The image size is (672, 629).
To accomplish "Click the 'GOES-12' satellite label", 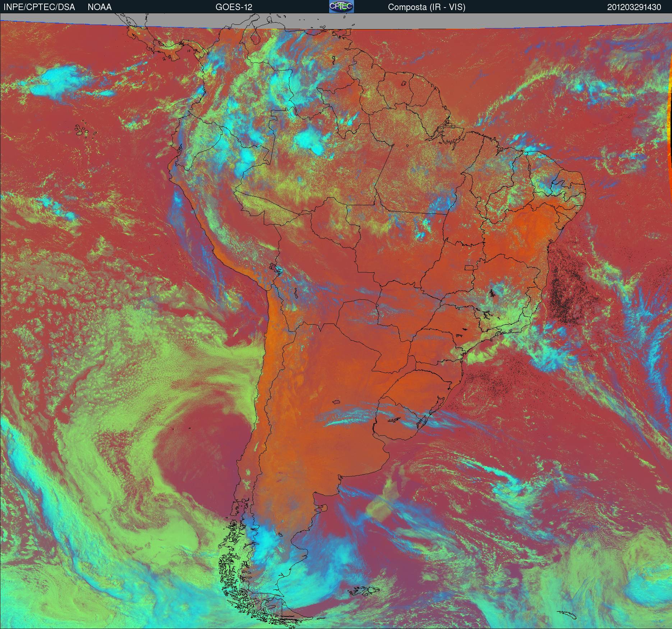I will [234, 7].
